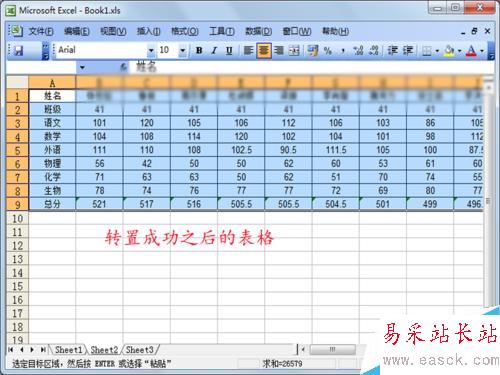This screenshot has width=500, height=375.
Task: Open the Name Box dropdown arrow
Action: [x=82, y=68]
